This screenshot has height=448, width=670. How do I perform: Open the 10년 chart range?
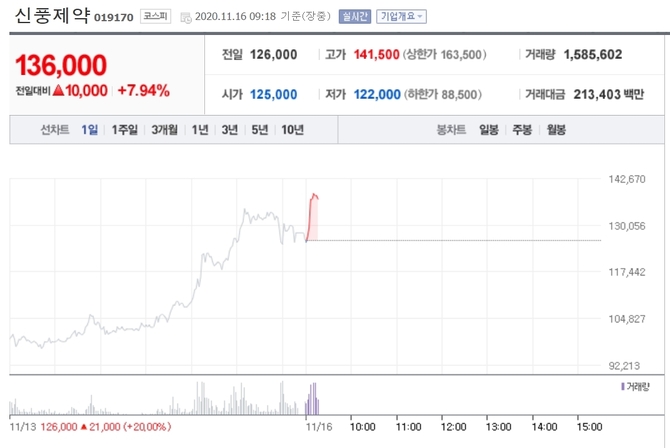pos(292,130)
